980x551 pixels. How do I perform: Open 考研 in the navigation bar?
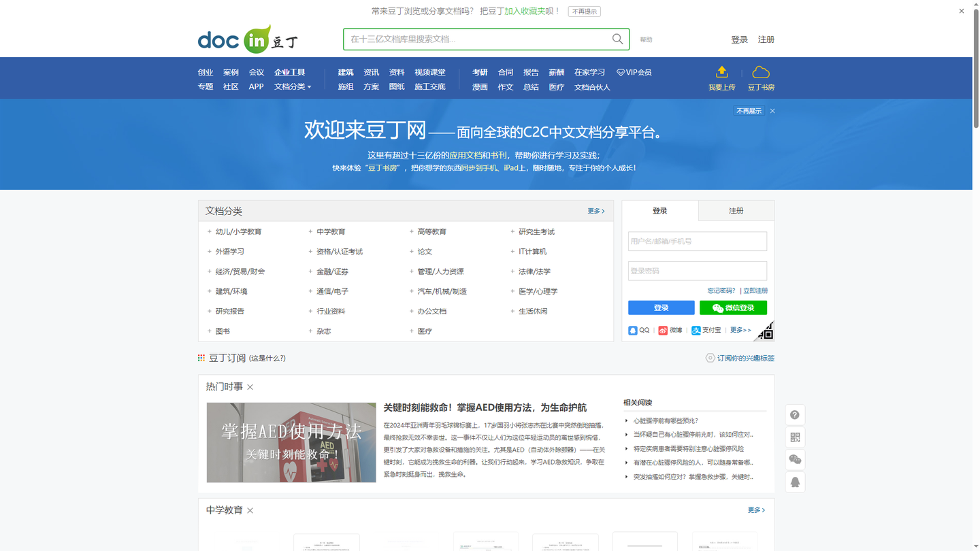click(480, 72)
